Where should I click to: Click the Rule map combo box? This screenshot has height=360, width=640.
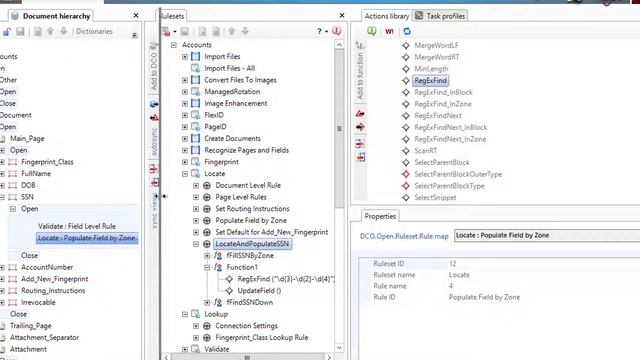pyautogui.click(x=547, y=236)
